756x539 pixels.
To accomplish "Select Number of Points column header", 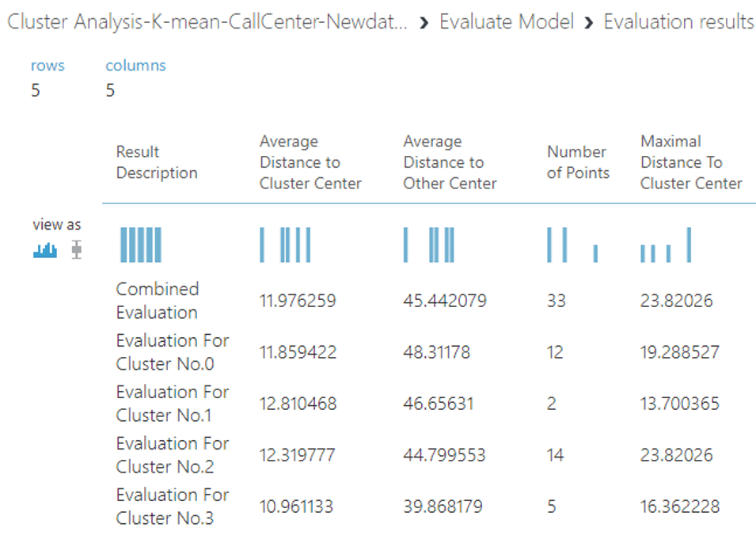I will (578, 162).
